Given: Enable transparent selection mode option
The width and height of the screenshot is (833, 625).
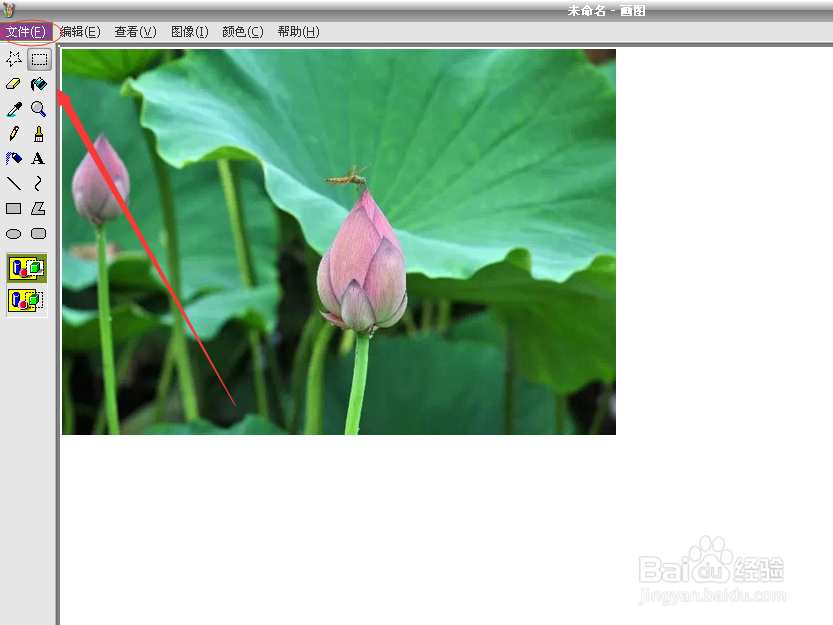Looking at the screenshot, I should point(26,300).
